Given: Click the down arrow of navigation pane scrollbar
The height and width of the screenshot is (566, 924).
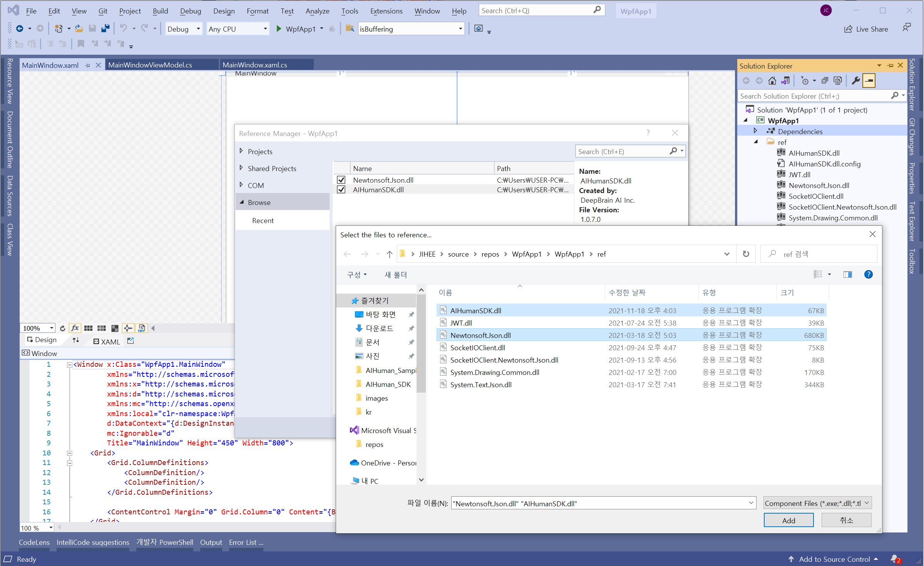Looking at the screenshot, I should [421, 480].
